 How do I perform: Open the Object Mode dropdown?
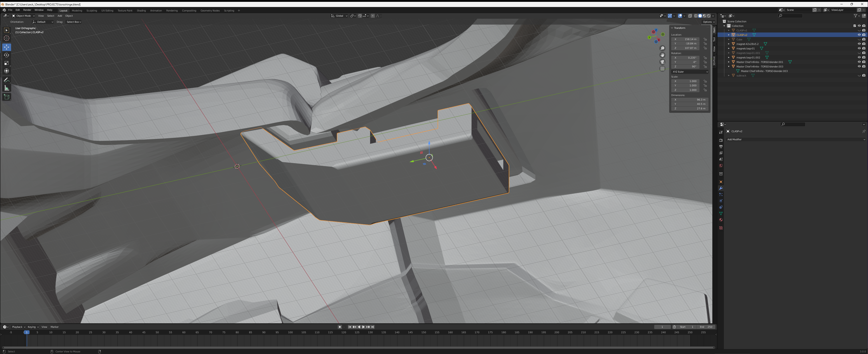click(23, 16)
